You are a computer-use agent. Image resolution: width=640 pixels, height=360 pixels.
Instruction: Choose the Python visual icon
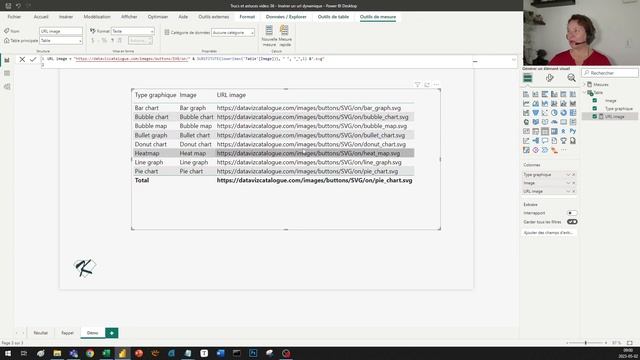pyautogui.click(x=573, y=131)
